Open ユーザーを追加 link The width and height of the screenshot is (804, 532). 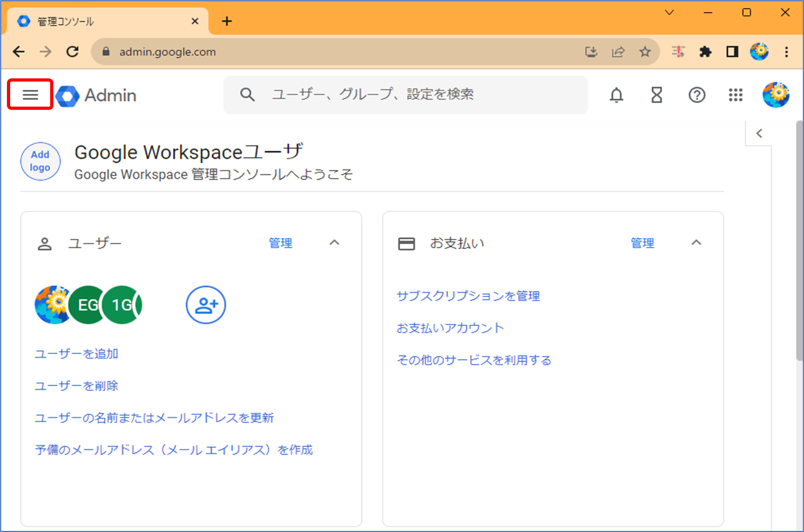77,353
